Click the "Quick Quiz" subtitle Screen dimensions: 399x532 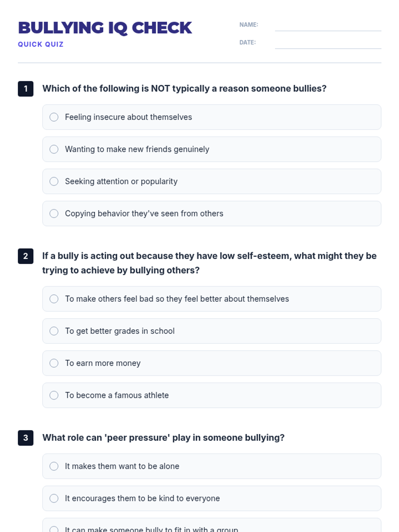[41, 44]
